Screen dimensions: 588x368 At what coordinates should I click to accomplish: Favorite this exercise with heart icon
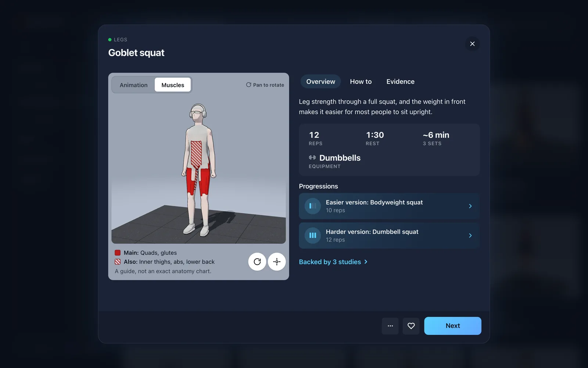click(411, 326)
